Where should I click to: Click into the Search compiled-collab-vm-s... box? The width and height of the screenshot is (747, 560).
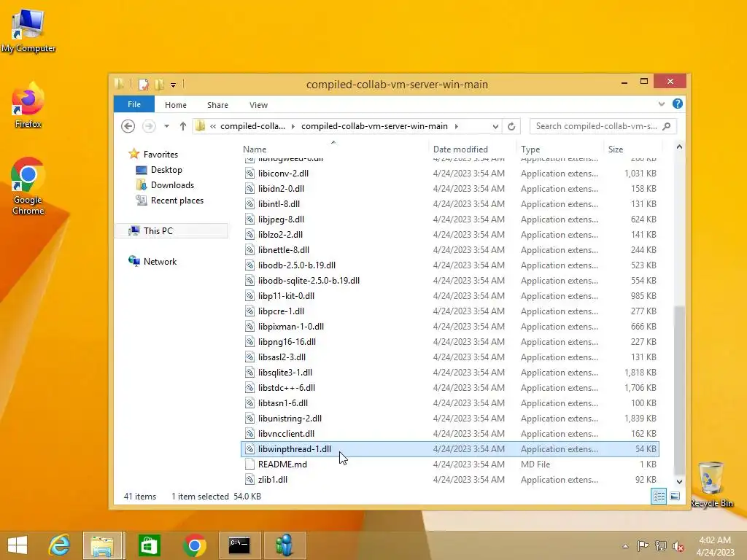coord(597,126)
